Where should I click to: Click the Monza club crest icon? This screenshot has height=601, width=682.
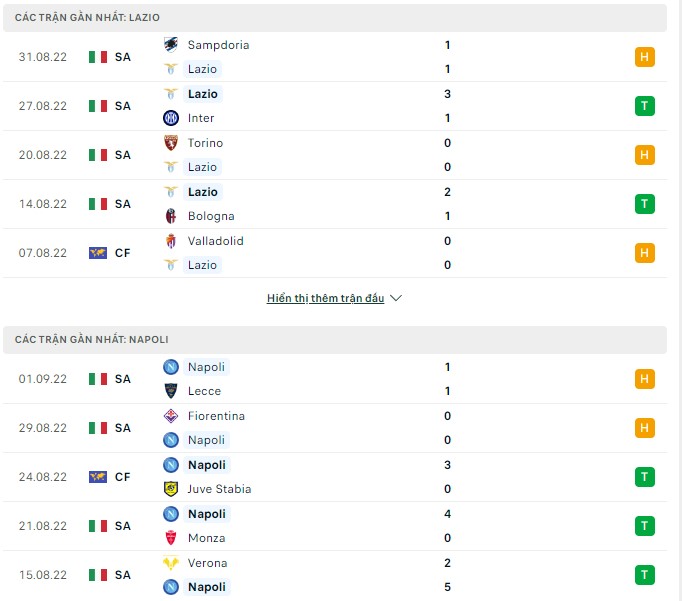coord(170,538)
